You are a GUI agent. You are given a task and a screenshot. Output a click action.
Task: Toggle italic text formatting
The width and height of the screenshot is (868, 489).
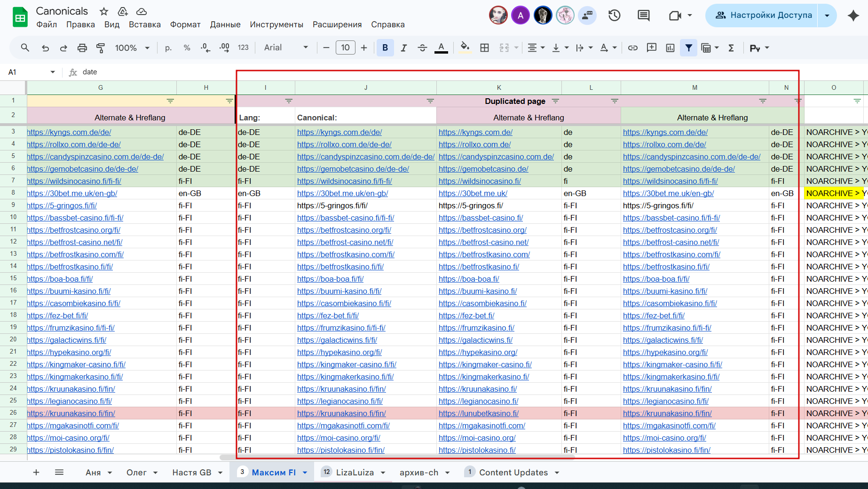403,48
